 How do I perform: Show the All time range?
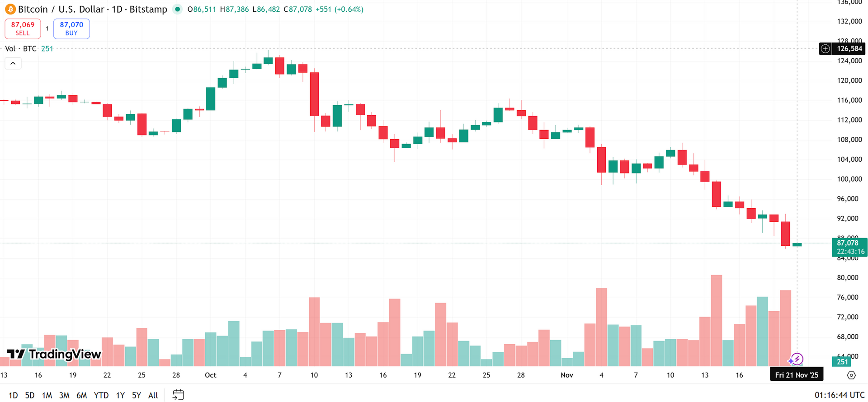pos(153,395)
